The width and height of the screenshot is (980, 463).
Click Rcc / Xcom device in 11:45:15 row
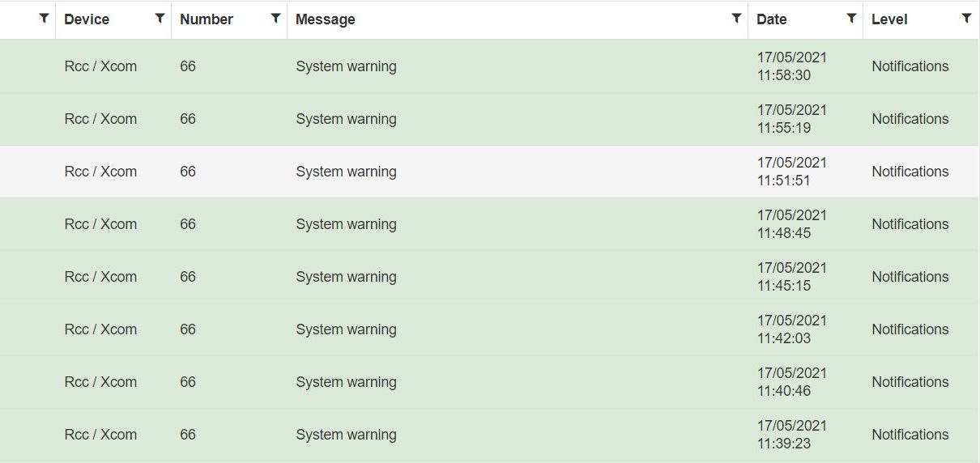coord(100,277)
